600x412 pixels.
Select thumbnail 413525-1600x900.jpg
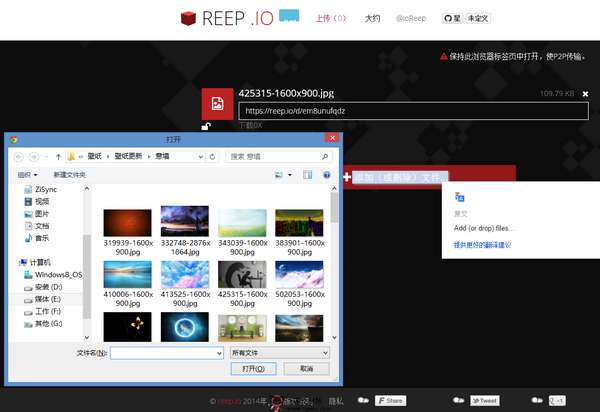185,274
